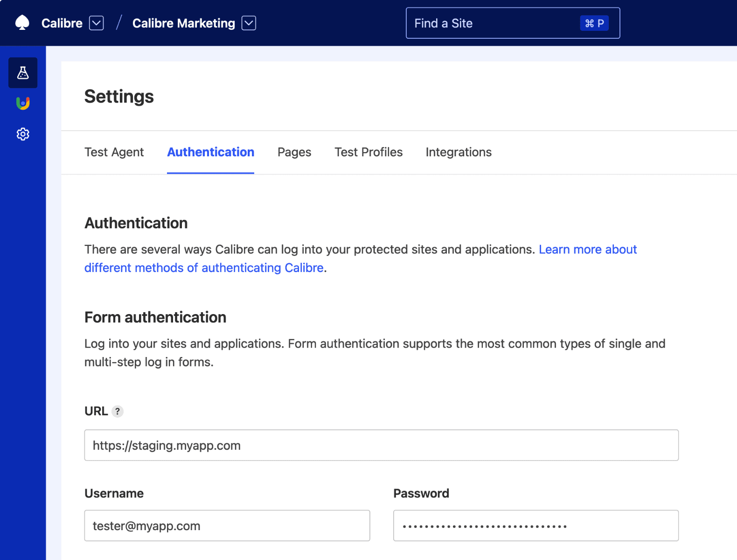Click the Password input field

535,525
